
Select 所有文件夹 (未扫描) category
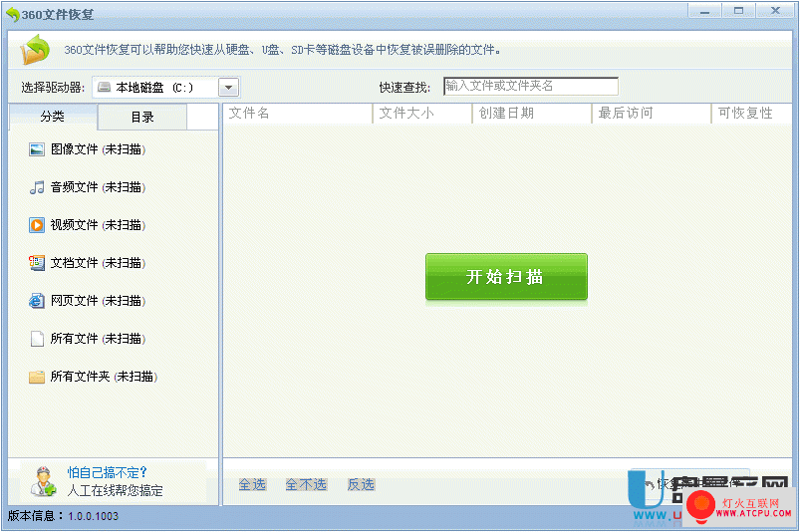[94, 378]
